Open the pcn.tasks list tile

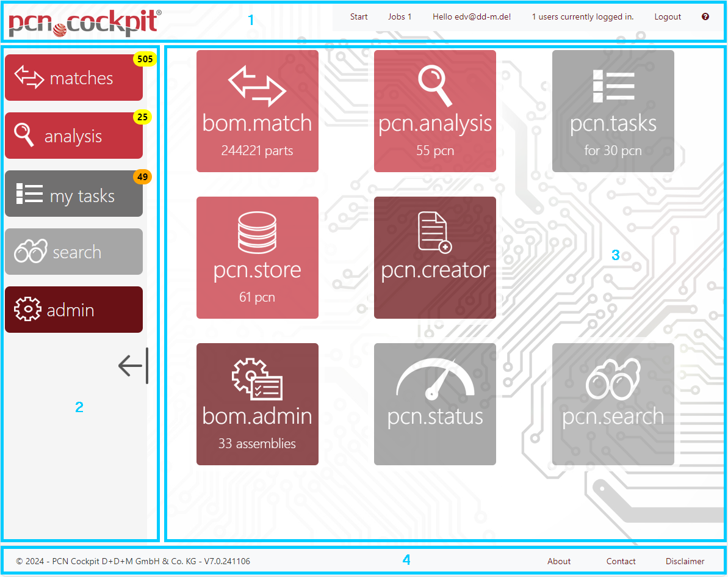613,111
